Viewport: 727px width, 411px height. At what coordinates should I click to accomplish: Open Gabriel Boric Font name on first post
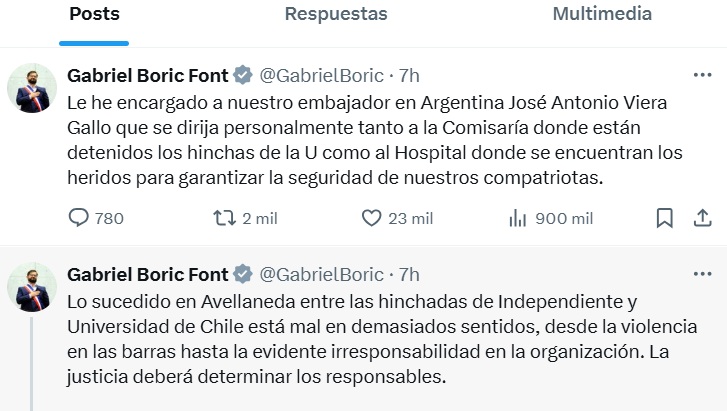pyautogui.click(x=148, y=75)
